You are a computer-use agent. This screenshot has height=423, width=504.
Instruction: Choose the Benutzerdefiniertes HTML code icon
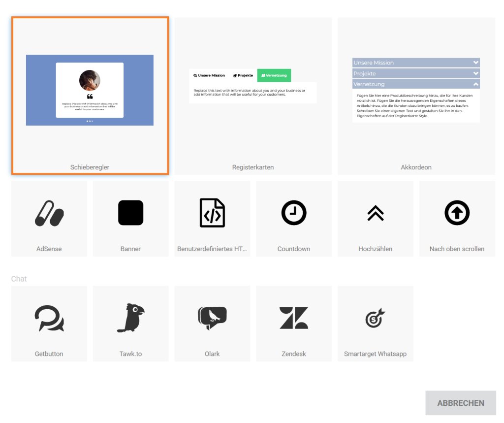click(x=212, y=213)
